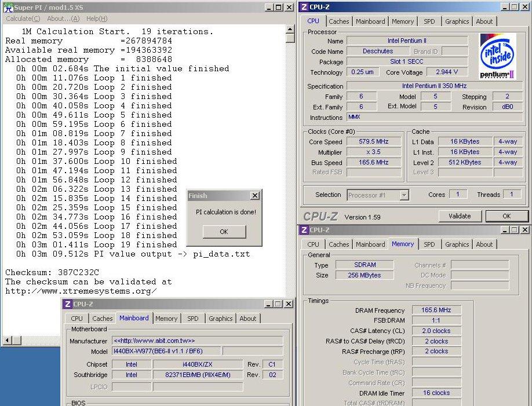Click the Checksum: 387C232C line
This screenshot has width=532, height=406.
coord(52,272)
